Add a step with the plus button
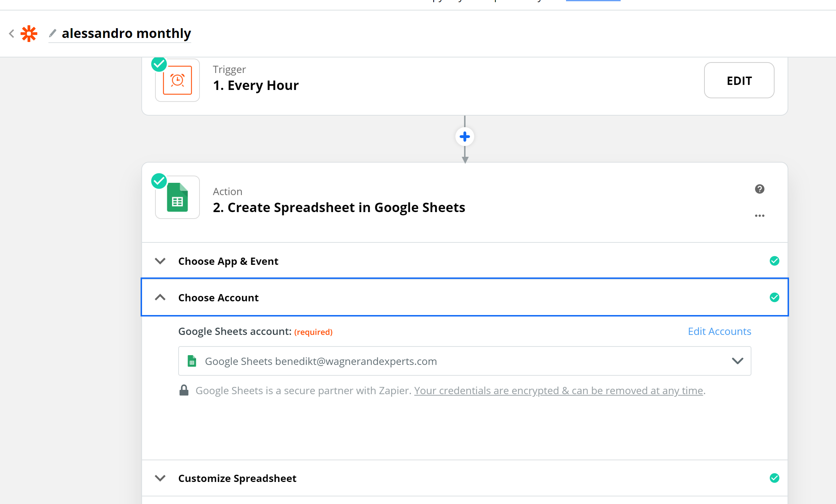836x504 pixels. pyautogui.click(x=465, y=137)
